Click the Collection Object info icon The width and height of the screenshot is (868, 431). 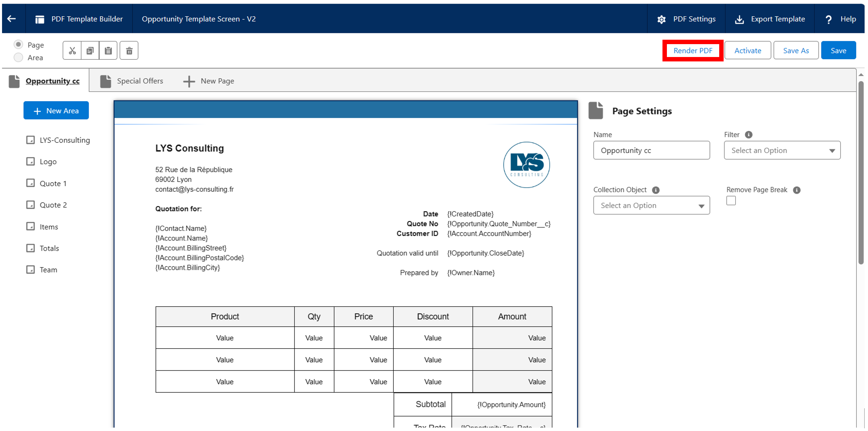coord(656,190)
